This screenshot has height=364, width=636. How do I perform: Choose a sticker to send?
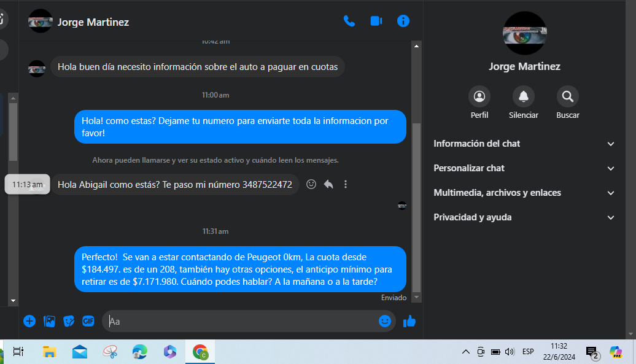tap(69, 320)
